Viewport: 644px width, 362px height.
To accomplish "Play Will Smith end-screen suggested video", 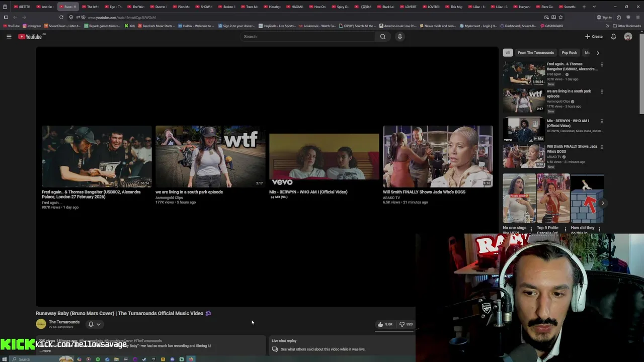I will 438,156.
